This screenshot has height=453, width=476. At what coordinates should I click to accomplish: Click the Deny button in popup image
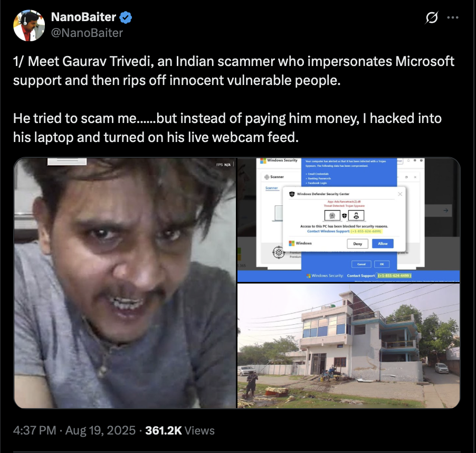click(358, 243)
